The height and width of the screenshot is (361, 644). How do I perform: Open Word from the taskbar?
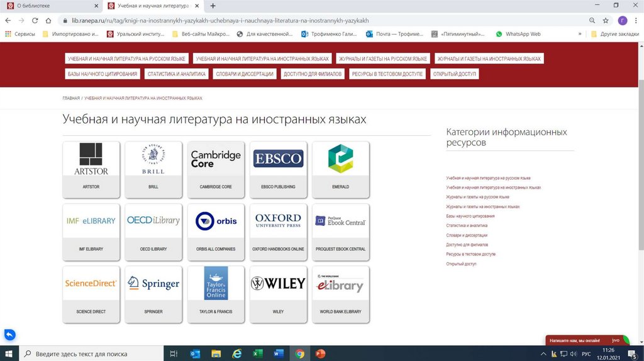(279, 353)
